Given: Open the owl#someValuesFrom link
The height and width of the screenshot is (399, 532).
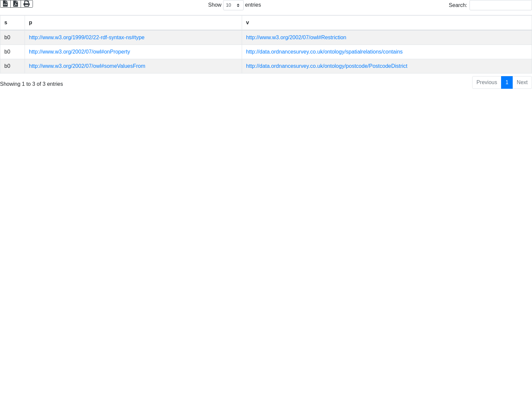Looking at the screenshot, I should point(87,66).
